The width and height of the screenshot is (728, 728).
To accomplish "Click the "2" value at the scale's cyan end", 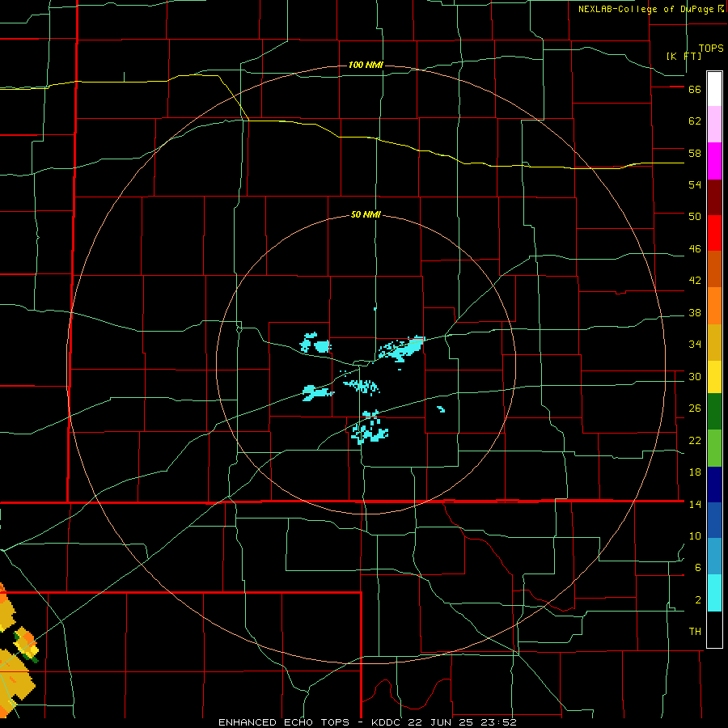I will pos(698,600).
